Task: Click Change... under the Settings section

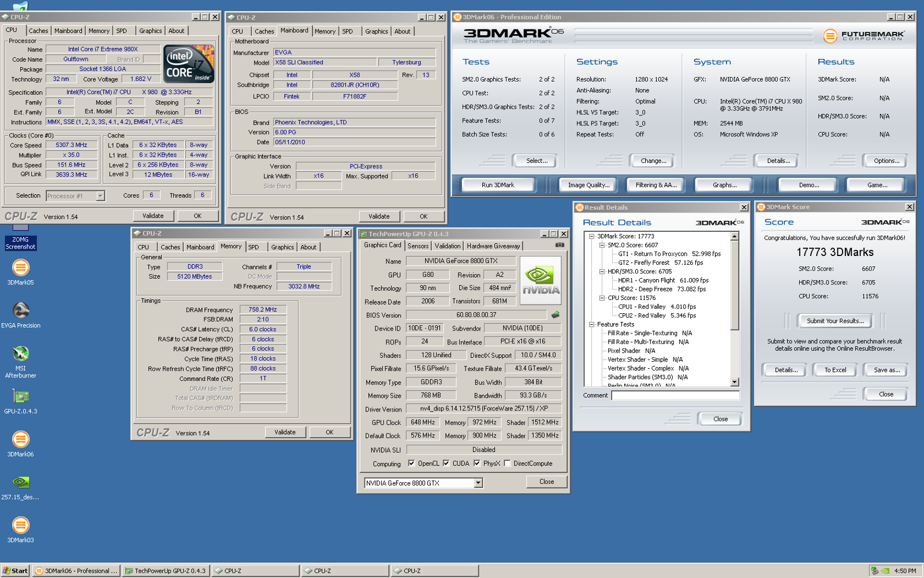Action: pos(653,161)
